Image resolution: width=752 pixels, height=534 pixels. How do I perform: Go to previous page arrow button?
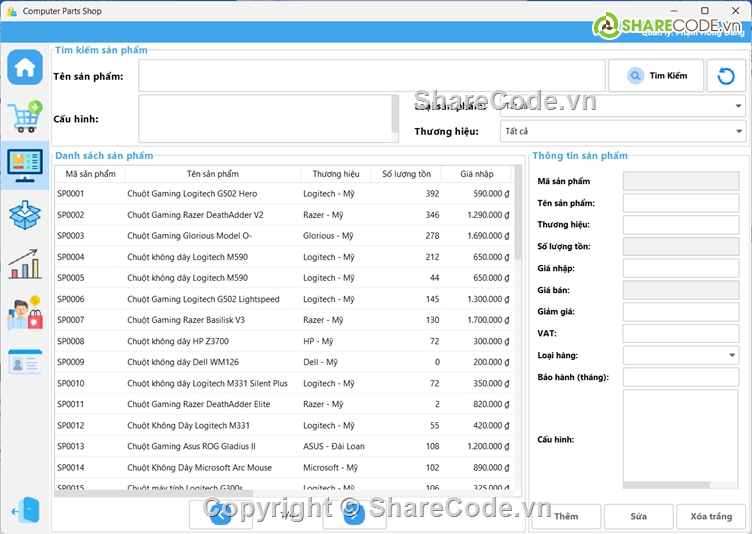click(x=221, y=514)
